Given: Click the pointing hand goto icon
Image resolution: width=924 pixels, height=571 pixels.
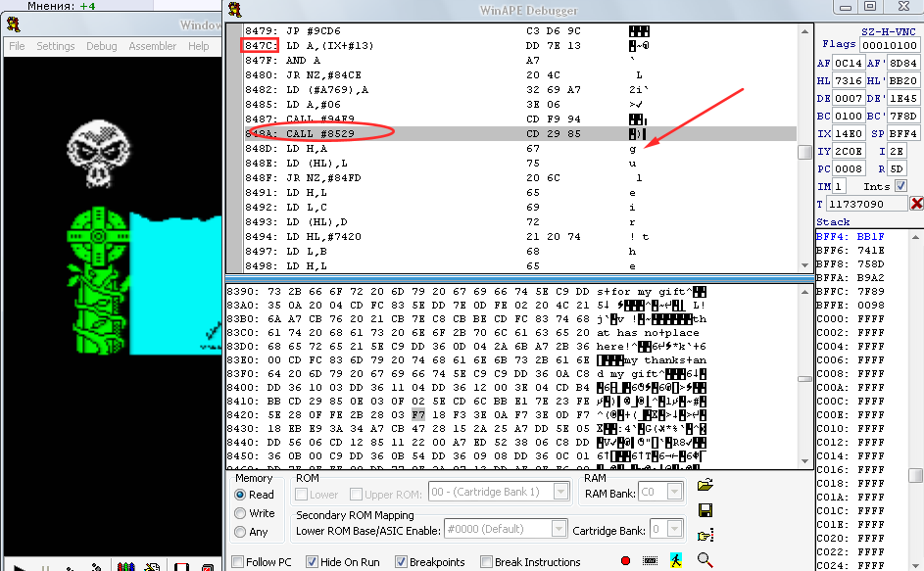Looking at the screenshot, I should pyautogui.click(x=705, y=536).
